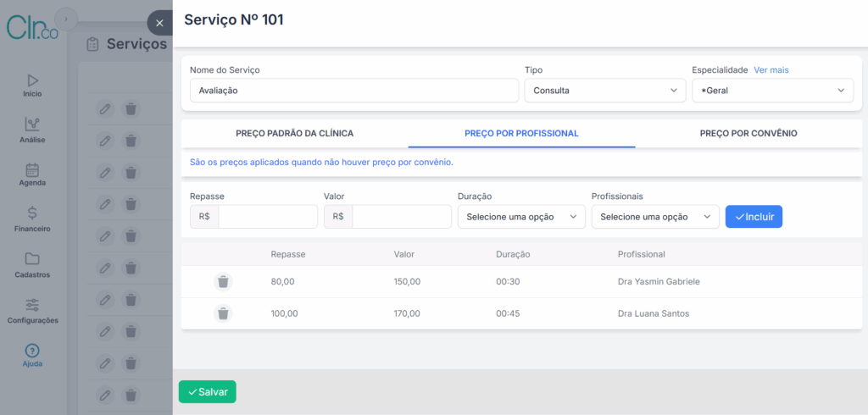
Task: Delete the Dra Yasmin Gabriele price row
Action: 223,282
